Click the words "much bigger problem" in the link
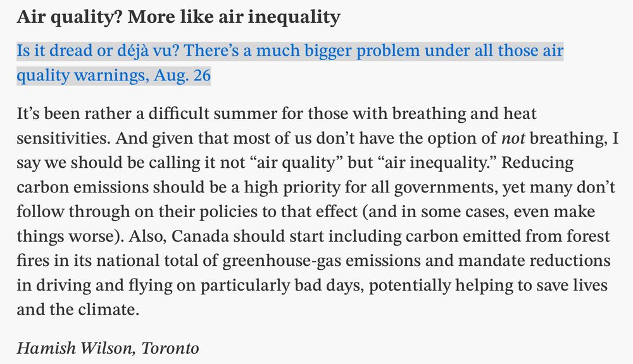 tap(338, 51)
